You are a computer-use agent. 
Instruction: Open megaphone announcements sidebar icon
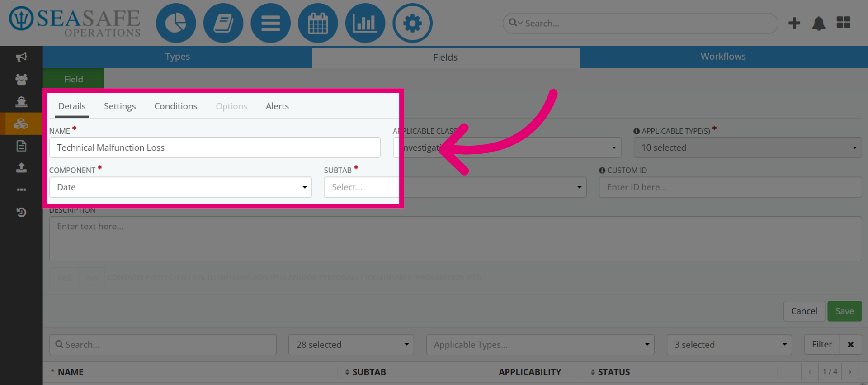point(21,57)
